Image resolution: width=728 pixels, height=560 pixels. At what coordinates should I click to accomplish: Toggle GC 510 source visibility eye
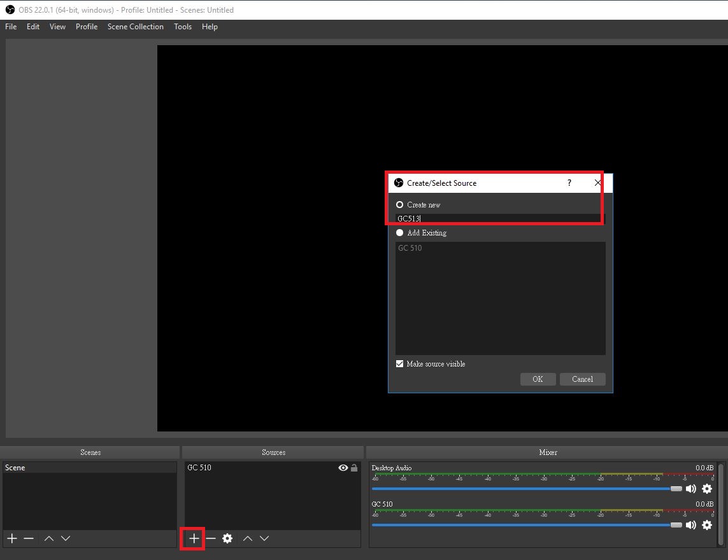343,468
